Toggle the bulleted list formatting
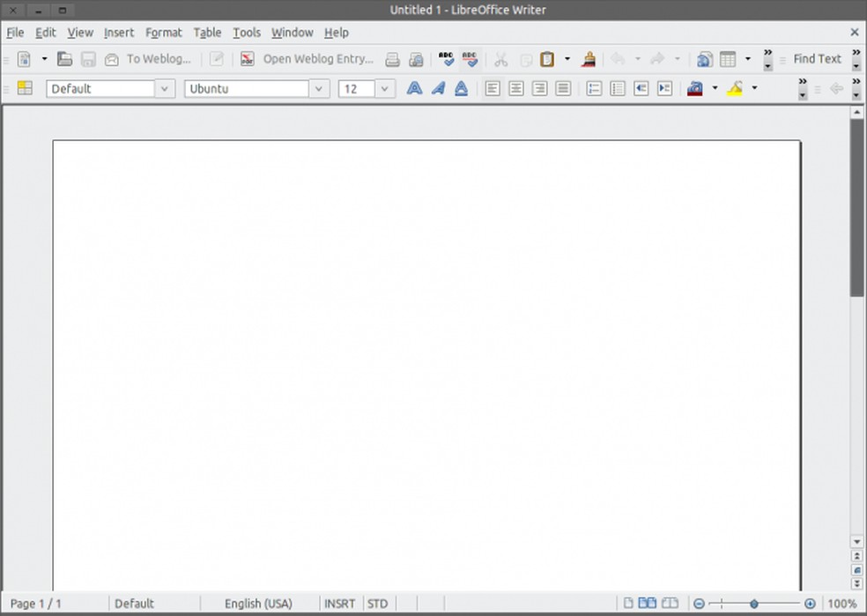 point(616,88)
